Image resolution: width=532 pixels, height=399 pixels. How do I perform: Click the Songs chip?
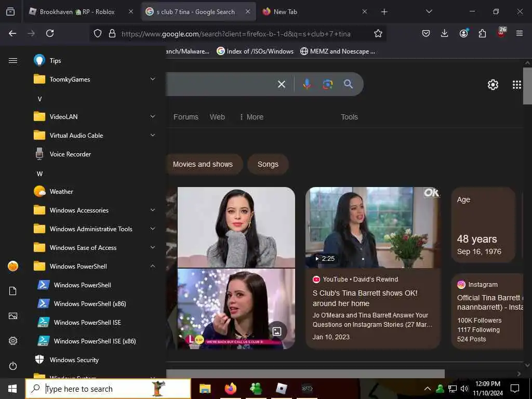tap(268, 164)
